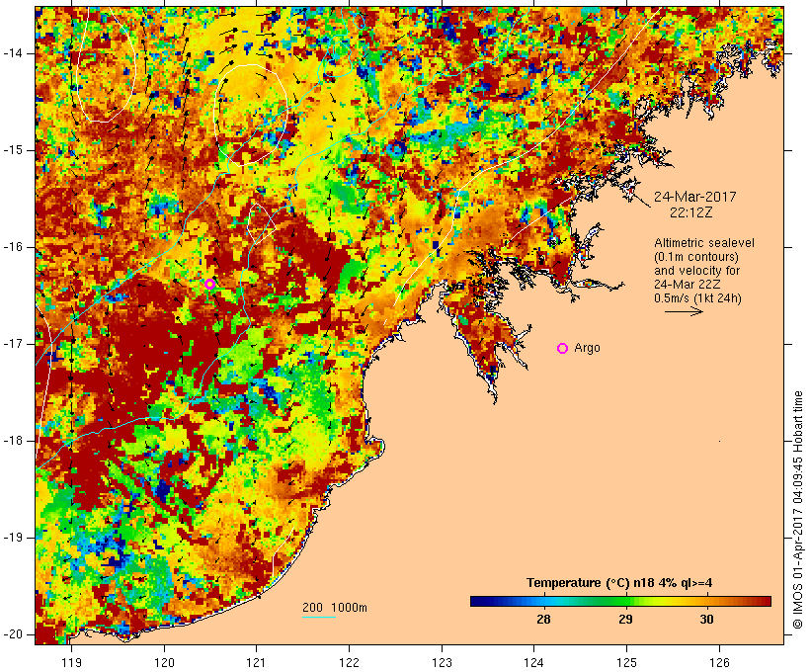The image size is (810, 672).
Task: Click the latitude label '-16'
Action: tap(12, 247)
